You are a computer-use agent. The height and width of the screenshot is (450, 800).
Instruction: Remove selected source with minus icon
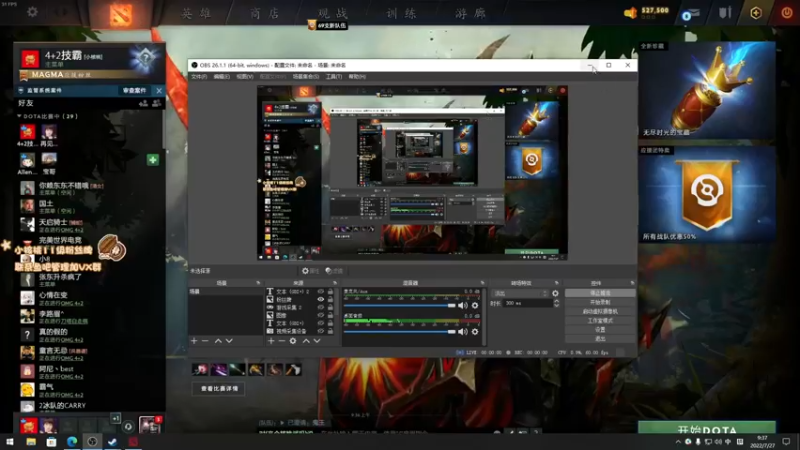282,341
